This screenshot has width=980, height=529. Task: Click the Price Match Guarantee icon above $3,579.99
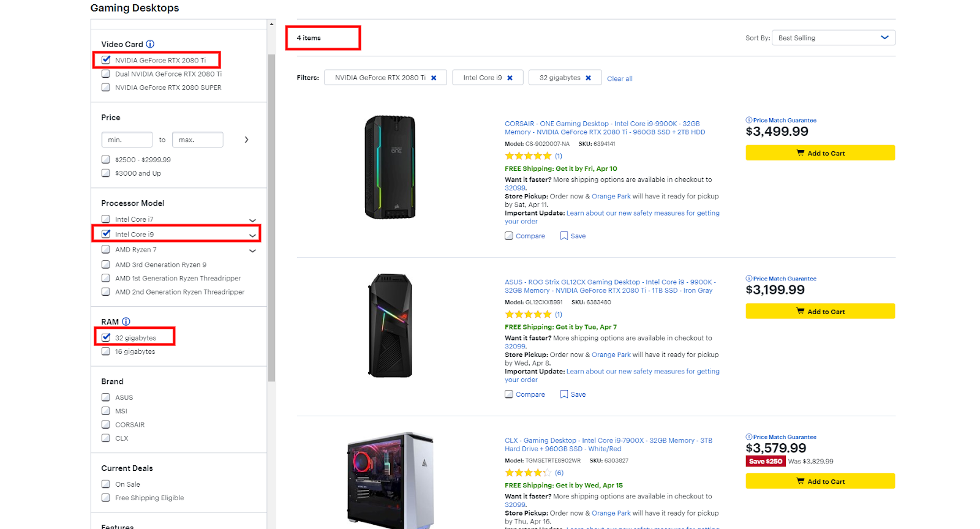pyautogui.click(x=748, y=437)
